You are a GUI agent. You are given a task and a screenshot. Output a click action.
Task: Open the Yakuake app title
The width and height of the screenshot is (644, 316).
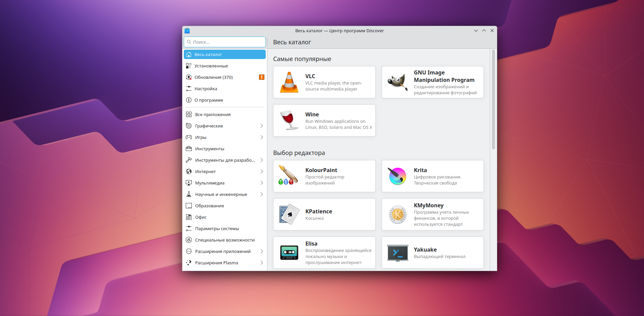tap(425, 250)
